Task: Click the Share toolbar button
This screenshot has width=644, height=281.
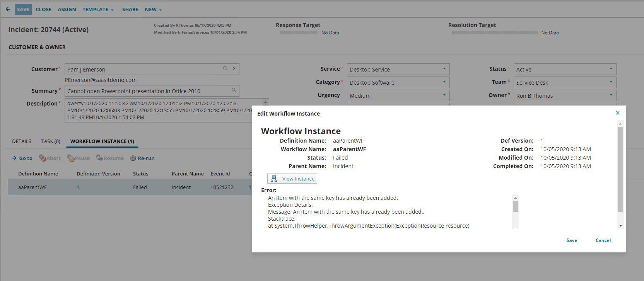Action: pos(130,10)
